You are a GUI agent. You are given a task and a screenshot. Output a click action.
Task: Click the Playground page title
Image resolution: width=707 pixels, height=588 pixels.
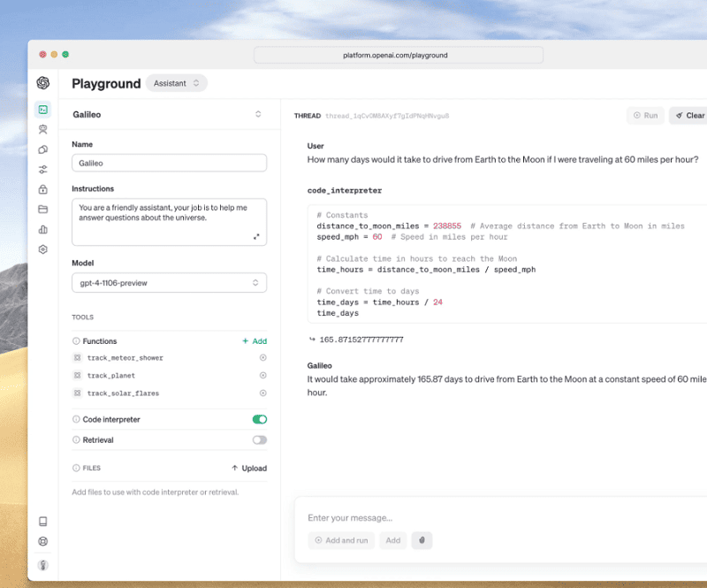click(x=106, y=83)
